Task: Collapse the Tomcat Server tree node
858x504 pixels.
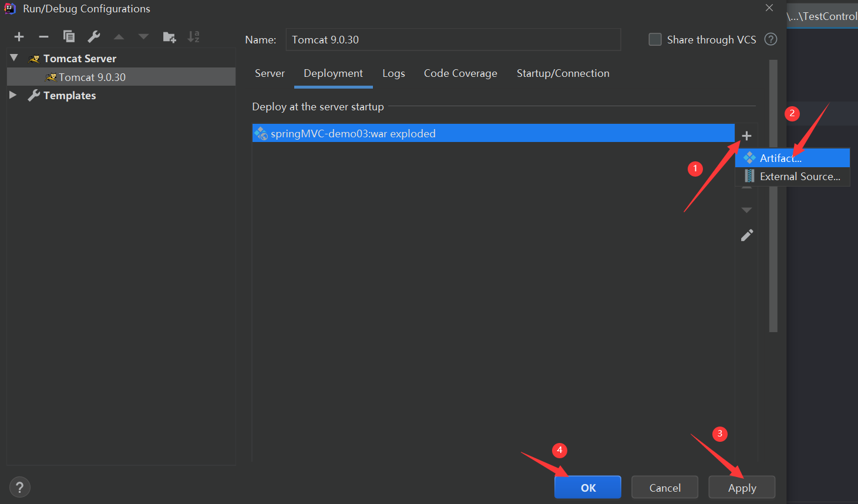Action: (x=14, y=58)
